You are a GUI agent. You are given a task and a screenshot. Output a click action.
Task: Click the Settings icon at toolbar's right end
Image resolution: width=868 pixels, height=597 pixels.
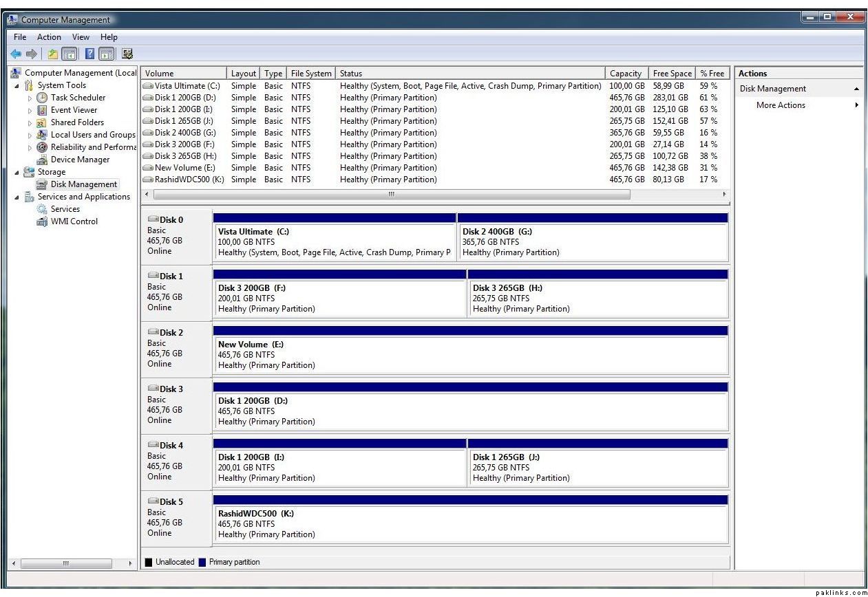127,54
